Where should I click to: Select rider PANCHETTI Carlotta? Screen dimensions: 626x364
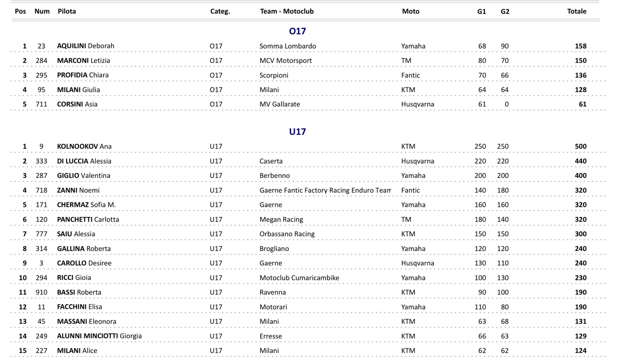pyautogui.click(x=88, y=220)
